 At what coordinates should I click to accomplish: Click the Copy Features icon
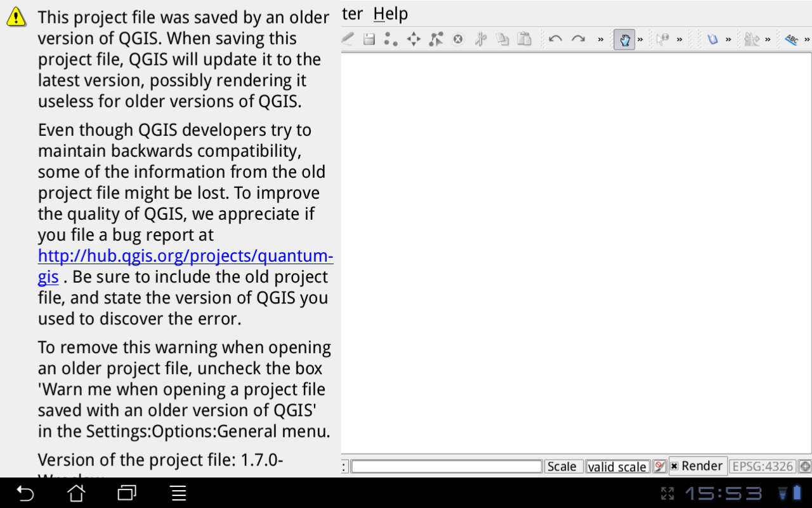pyautogui.click(x=502, y=39)
